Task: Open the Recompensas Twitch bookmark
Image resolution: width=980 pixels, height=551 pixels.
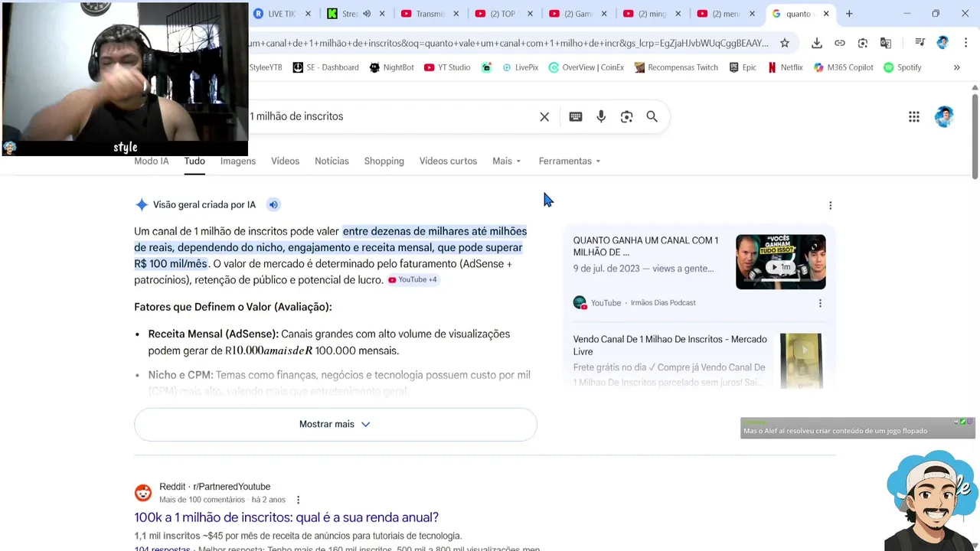Action: coord(676,67)
